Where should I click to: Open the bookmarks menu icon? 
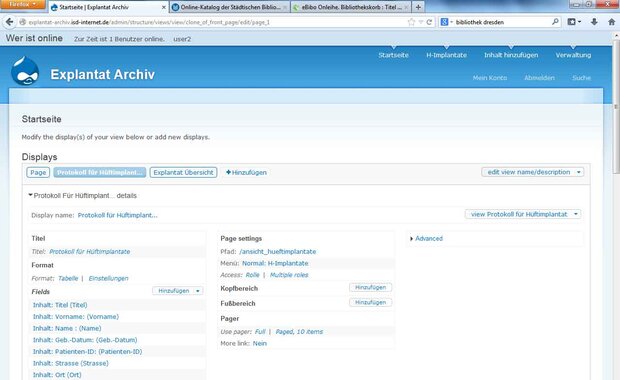(x=574, y=22)
